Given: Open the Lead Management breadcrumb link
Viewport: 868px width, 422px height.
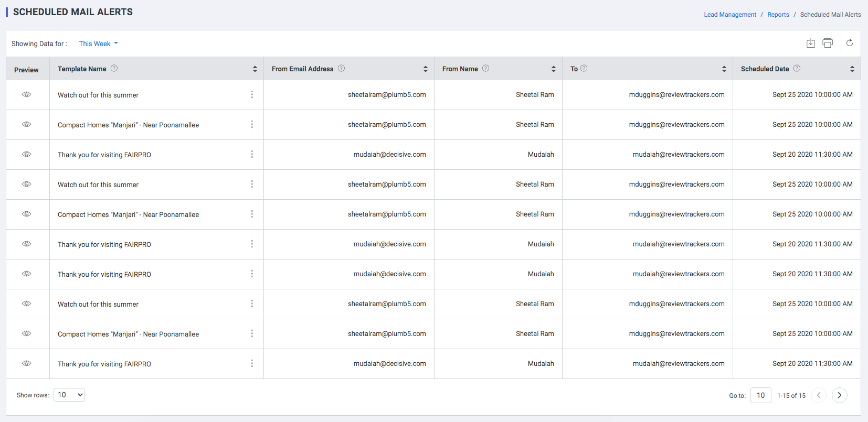Looking at the screenshot, I should (730, 15).
